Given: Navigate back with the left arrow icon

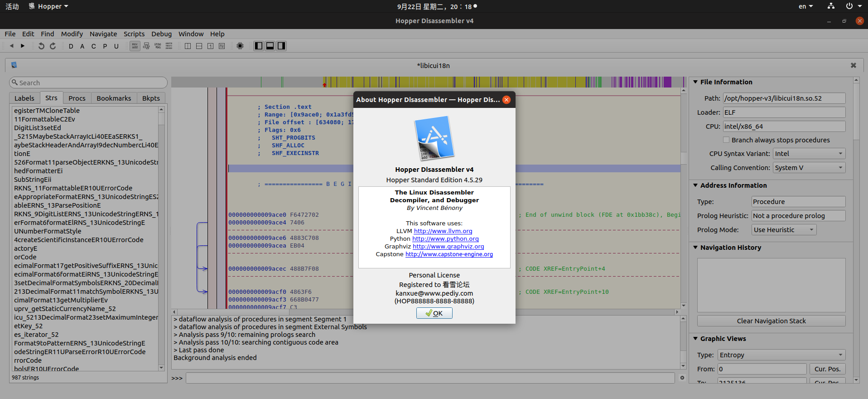Looking at the screenshot, I should 12,46.
